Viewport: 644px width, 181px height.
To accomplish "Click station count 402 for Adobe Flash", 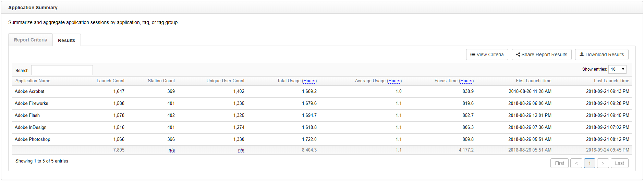I will 171,116.
